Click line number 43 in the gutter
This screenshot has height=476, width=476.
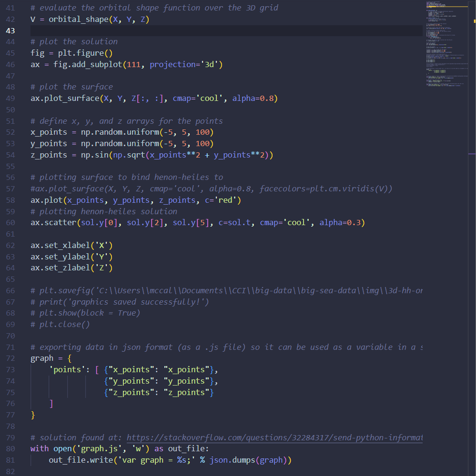[x=10, y=30]
